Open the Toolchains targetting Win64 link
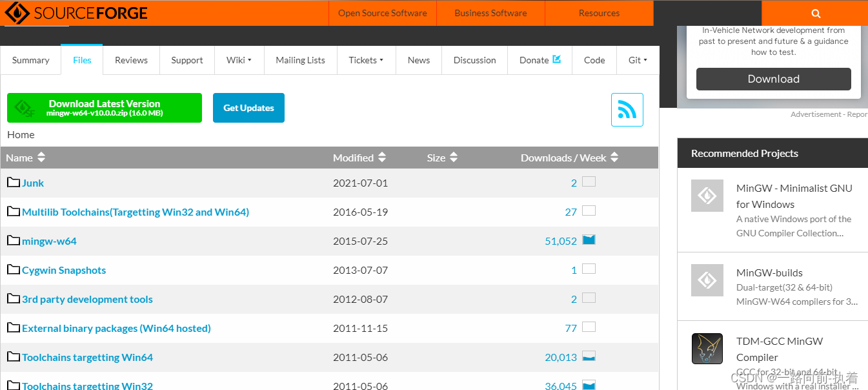The width and height of the screenshot is (868, 390). point(87,357)
